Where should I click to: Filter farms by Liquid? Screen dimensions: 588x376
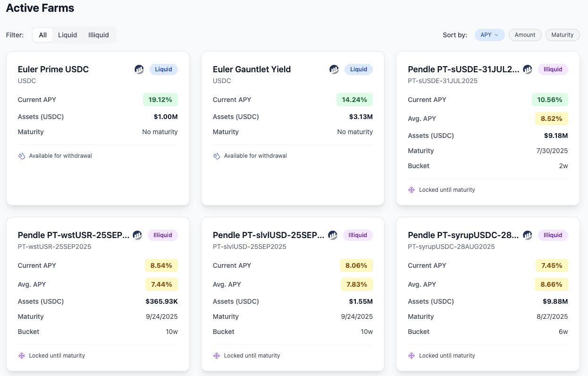pos(67,35)
